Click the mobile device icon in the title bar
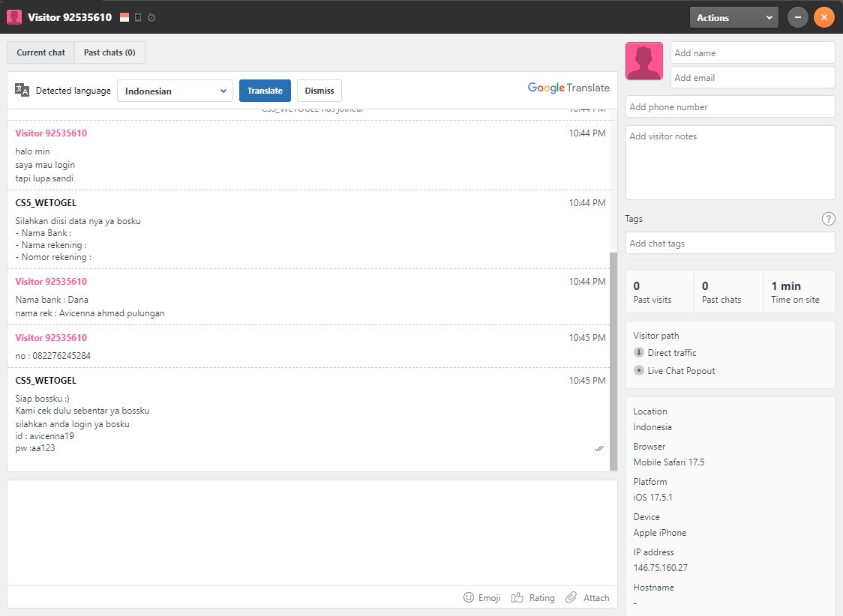This screenshot has width=843, height=616. tap(138, 17)
